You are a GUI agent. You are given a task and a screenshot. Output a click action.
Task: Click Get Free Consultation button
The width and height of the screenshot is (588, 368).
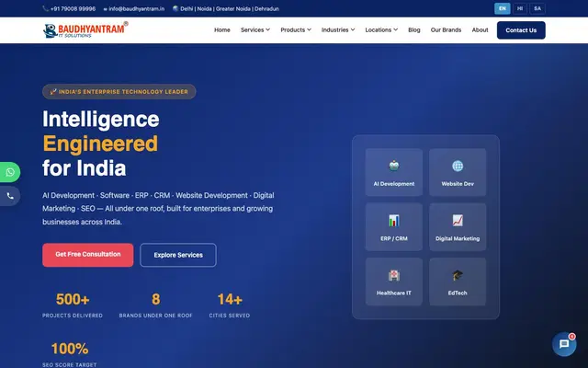88,255
